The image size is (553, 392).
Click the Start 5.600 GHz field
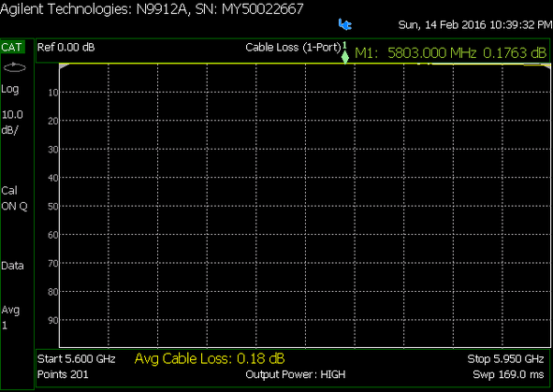77,359
